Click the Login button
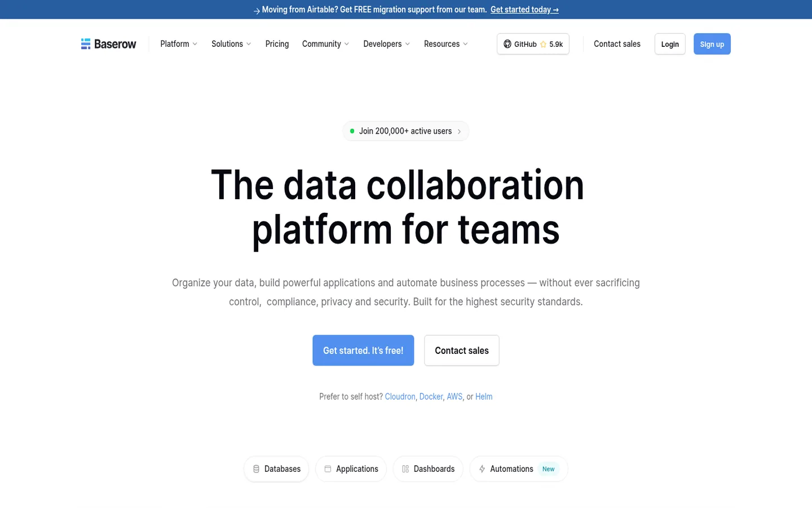Viewport: 812px width, 508px height. [x=670, y=44]
